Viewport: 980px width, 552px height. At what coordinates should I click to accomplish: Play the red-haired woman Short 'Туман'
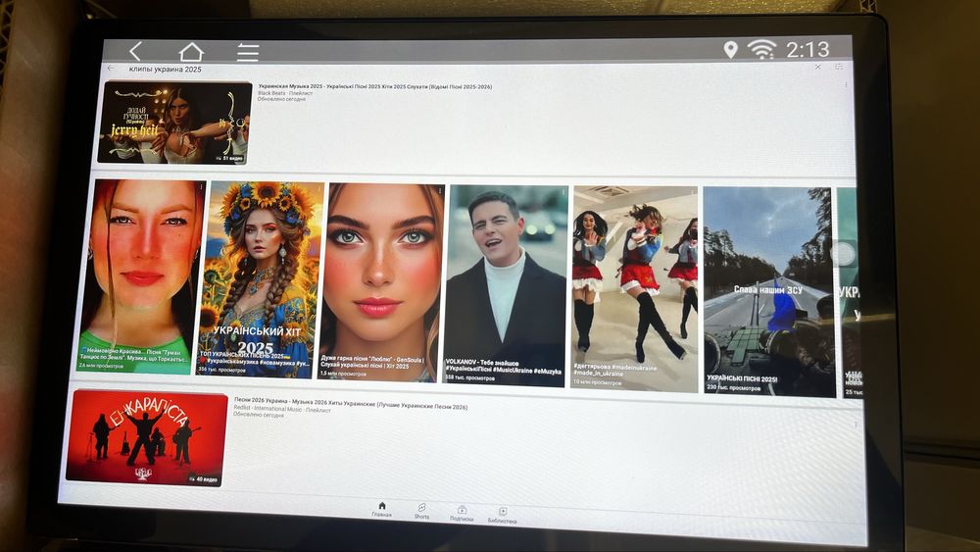pos(141,276)
